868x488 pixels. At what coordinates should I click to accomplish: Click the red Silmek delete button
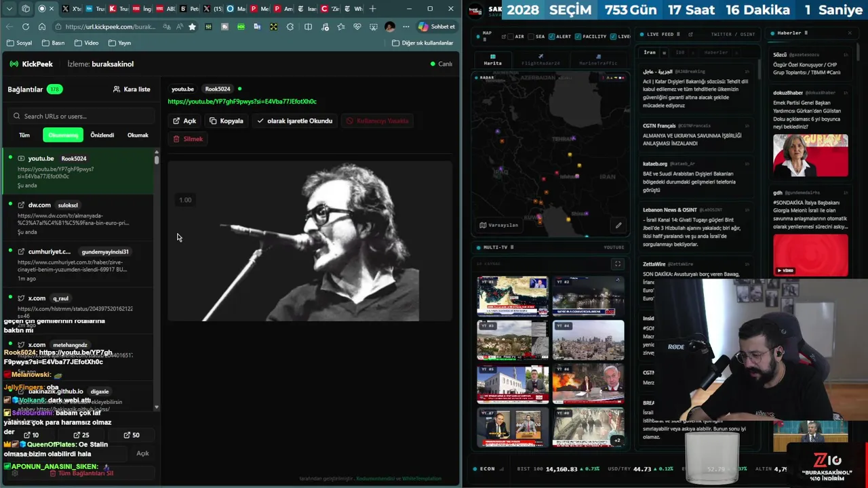coord(188,139)
